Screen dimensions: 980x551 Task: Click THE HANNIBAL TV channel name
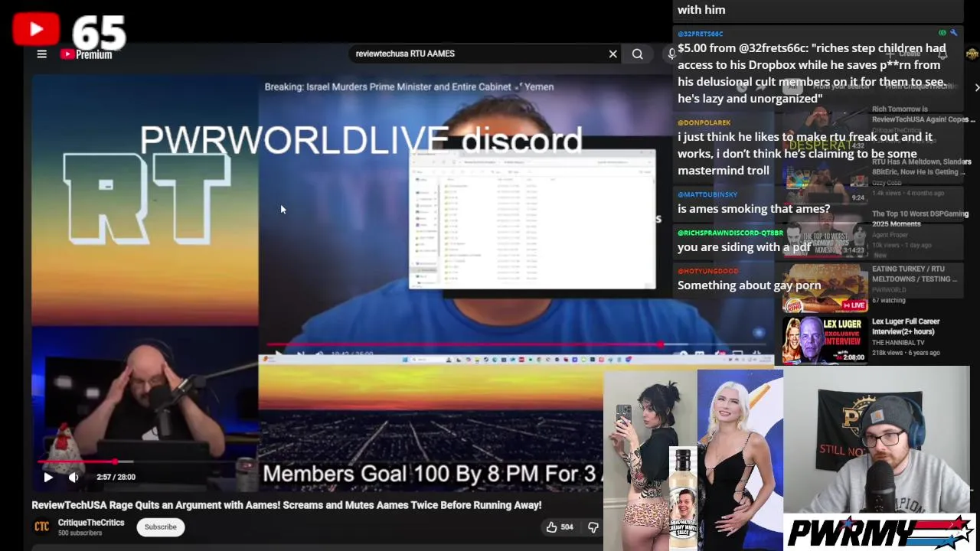pos(897,342)
